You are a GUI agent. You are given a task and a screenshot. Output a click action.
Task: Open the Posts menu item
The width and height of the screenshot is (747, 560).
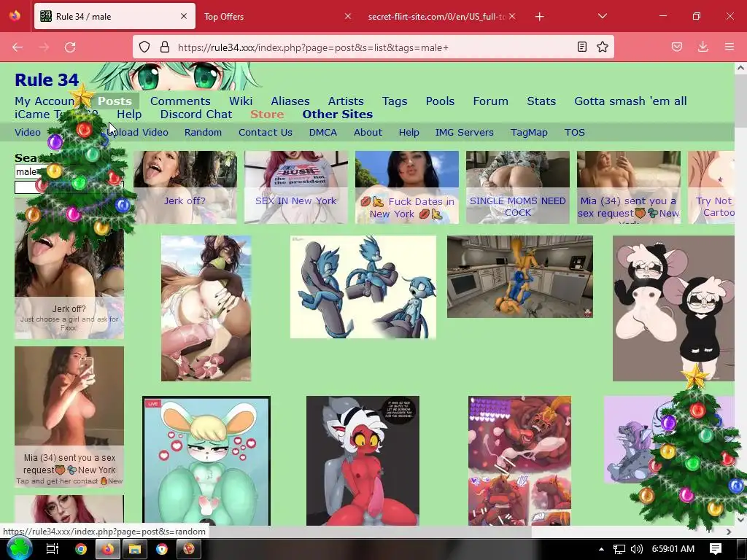[115, 101]
